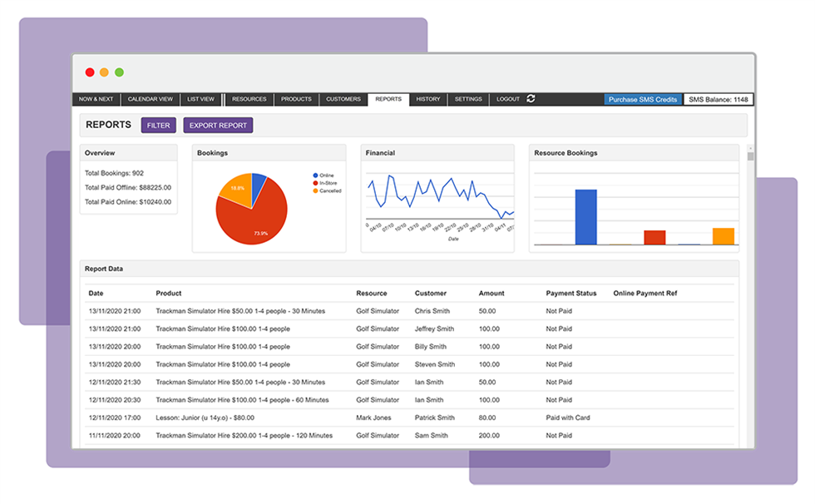This screenshot has width=815, height=504.
Task: Click the 60 Minutes Trackman product row
Action: pyautogui.click(x=242, y=400)
